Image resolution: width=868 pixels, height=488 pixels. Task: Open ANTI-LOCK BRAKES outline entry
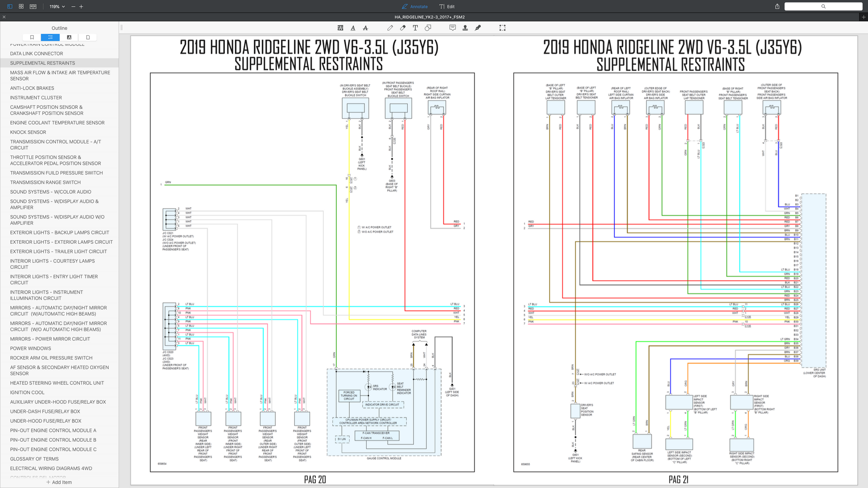32,88
